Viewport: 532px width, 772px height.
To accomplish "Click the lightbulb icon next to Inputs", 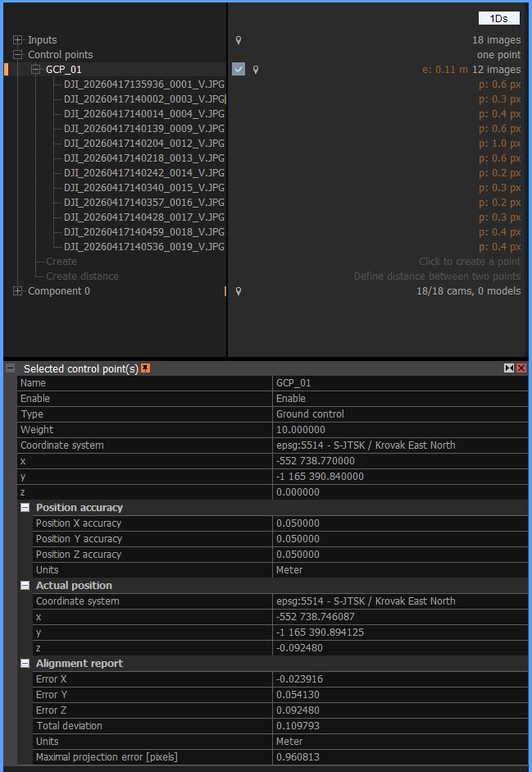I will (x=239, y=40).
